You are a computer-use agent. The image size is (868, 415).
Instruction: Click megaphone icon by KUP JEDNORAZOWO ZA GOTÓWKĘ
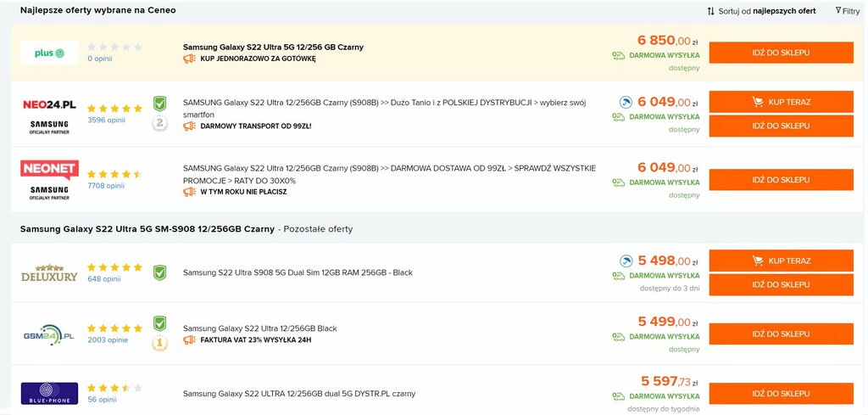(189, 59)
